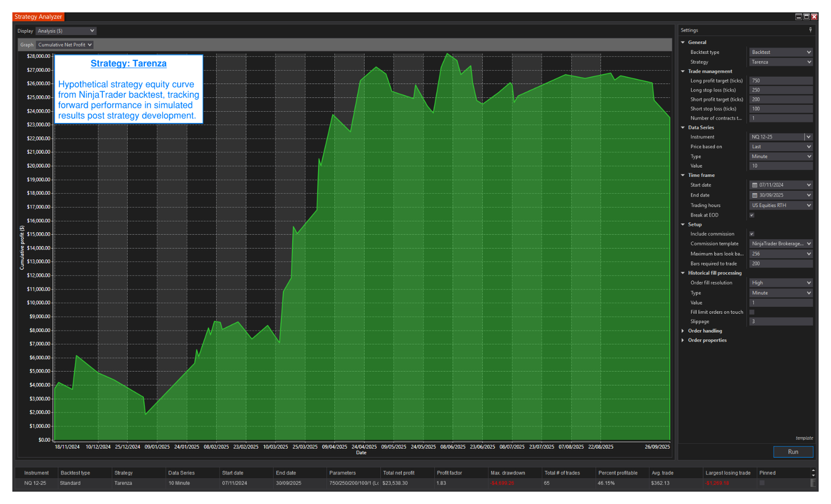Enable Fill limit orders on touch
The image size is (831, 504).
752,312
